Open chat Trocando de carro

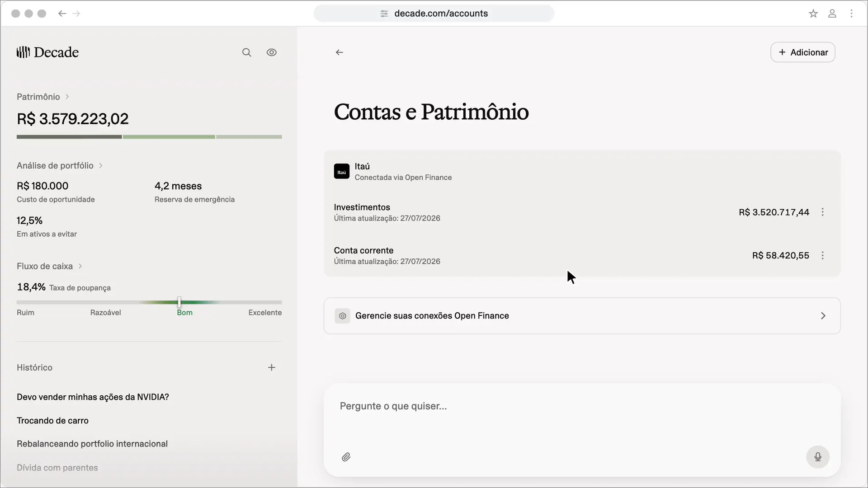click(x=52, y=421)
